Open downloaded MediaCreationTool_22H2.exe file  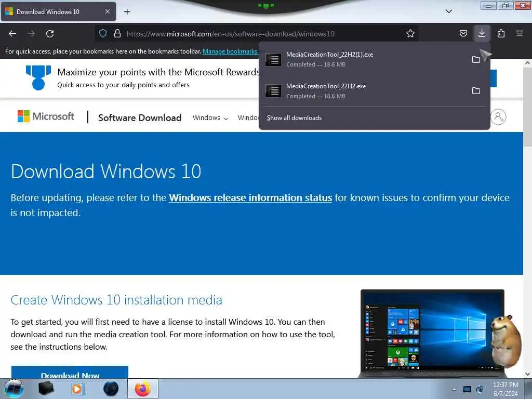click(365, 91)
